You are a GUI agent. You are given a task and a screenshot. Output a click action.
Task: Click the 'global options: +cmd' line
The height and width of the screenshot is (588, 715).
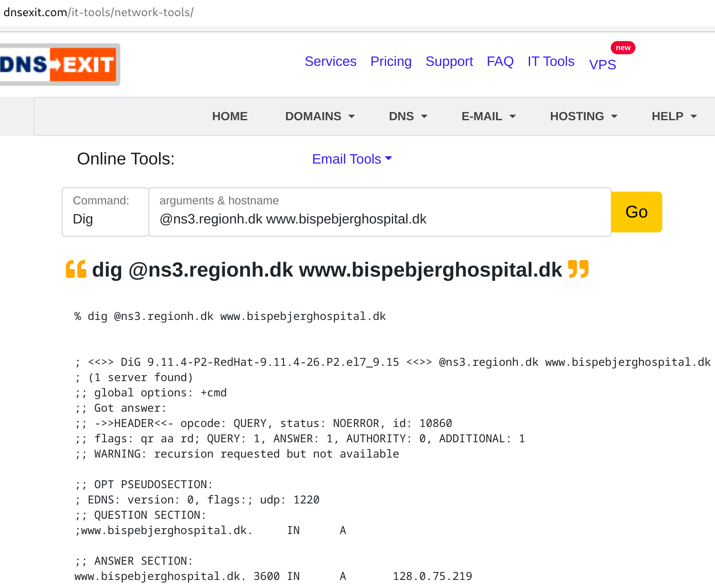pos(150,393)
